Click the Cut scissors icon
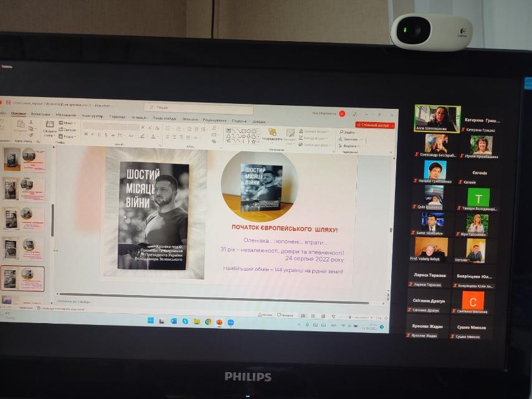Viewport: 532px width, 399px height. (31, 122)
